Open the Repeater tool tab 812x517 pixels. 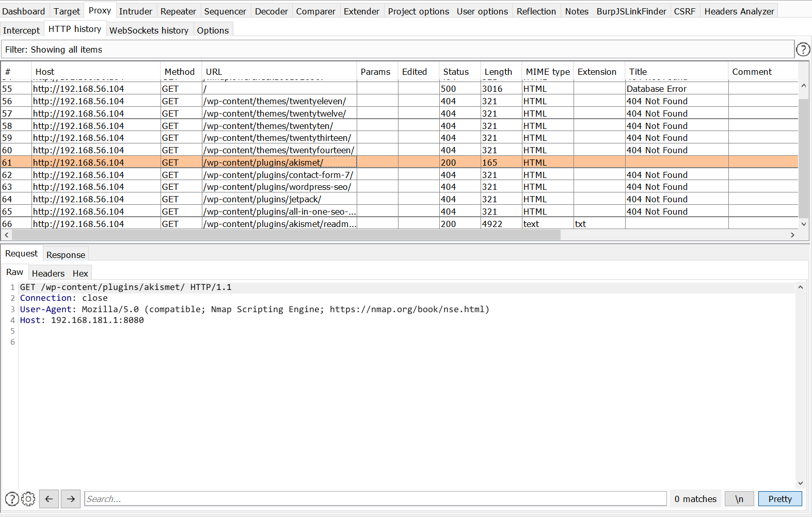pyautogui.click(x=178, y=11)
